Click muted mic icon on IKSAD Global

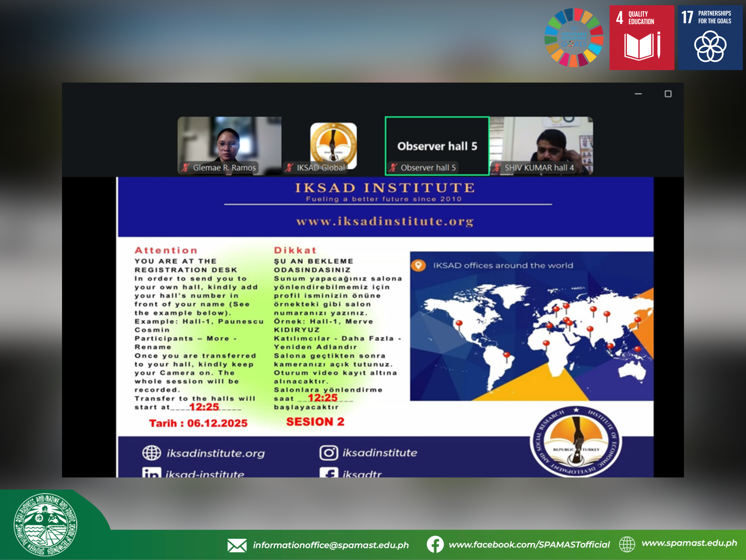coord(289,167)
